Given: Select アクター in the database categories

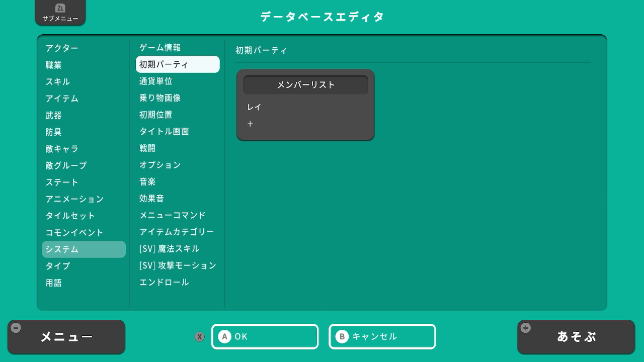Looking at the screenshot, I should (x=62, y=48).
